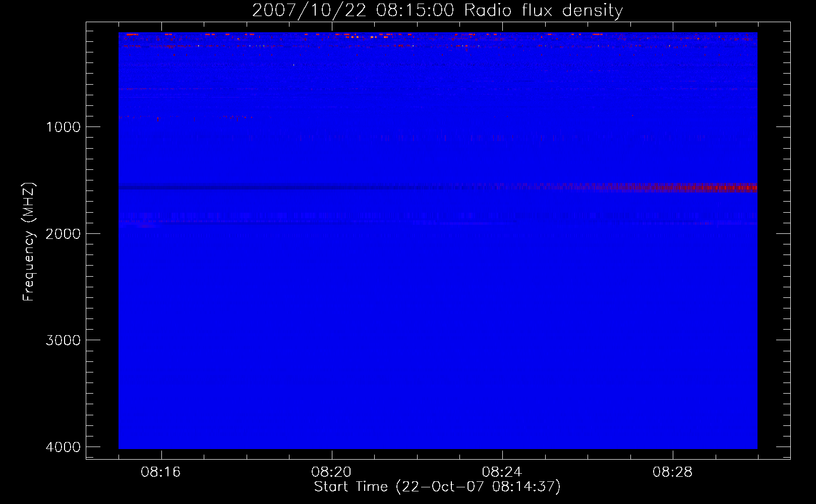Click the 'Frequency (MHZ)' axis label
Screen dimensions: 816x504
click(x=29, y=242)
